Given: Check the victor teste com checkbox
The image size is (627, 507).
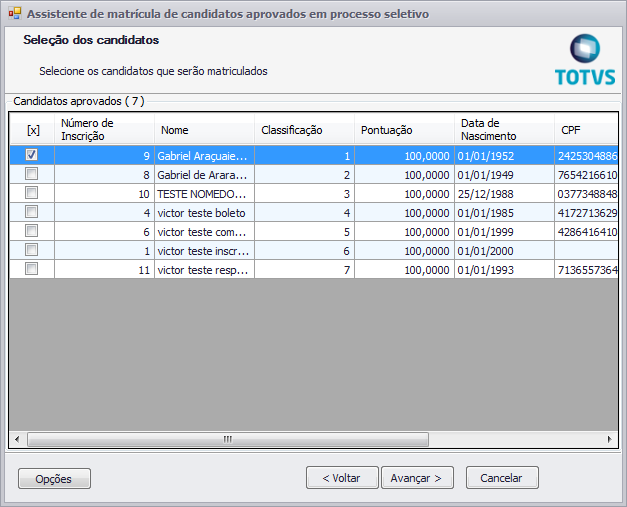Looking at the screenshot, I should (x=32, y=231).
